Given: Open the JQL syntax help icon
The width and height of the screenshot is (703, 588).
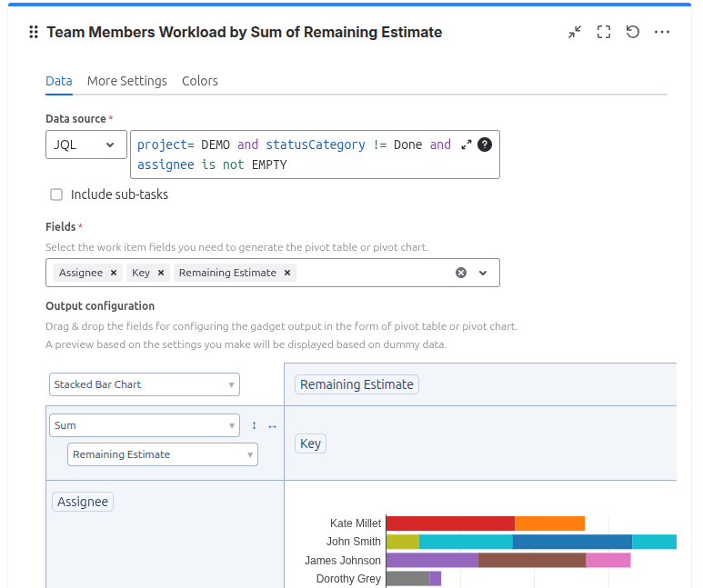Looking at the screenshot, I should click(x=485, y=145).
